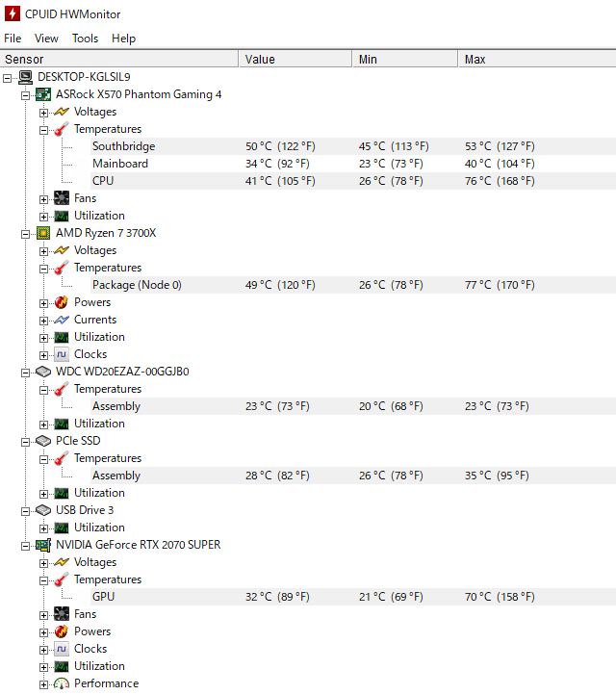Click the NVIDIA Voltages zigzag icon

point(62,562)
